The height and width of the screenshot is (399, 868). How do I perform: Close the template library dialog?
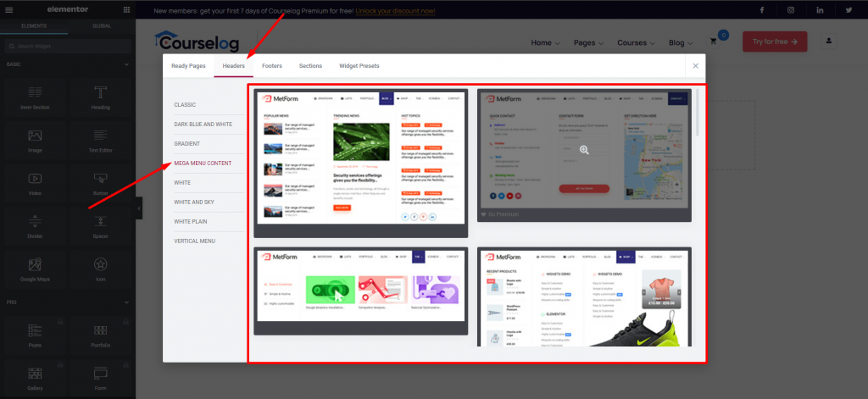coord(695,66)
